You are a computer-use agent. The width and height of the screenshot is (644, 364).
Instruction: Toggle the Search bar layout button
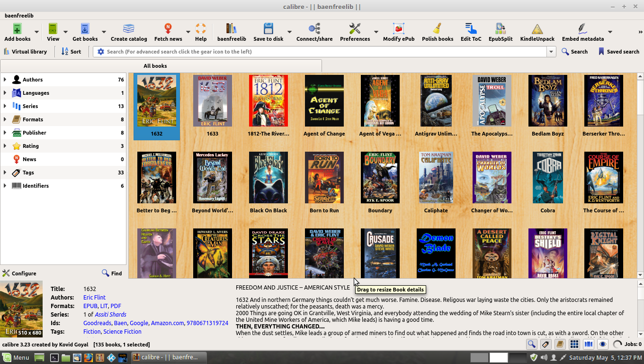pyautogui.click(x=532, y=345)
